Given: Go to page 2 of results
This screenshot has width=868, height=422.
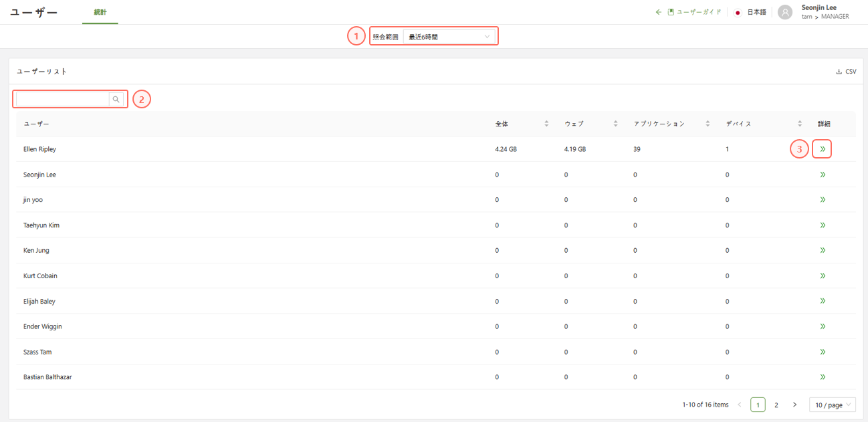Looking at the screenshot, I should 776,405.
